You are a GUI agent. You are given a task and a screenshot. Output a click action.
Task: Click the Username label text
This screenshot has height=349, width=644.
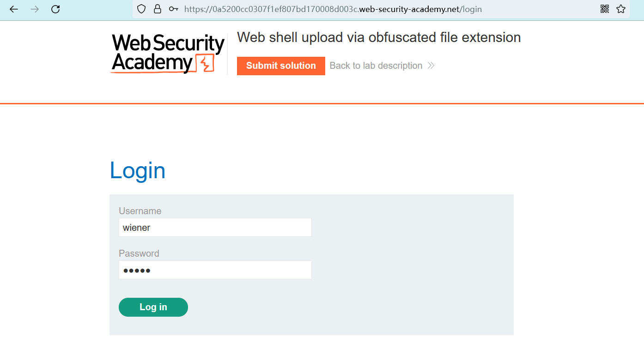pyautogui.click(x=140, y=211)
